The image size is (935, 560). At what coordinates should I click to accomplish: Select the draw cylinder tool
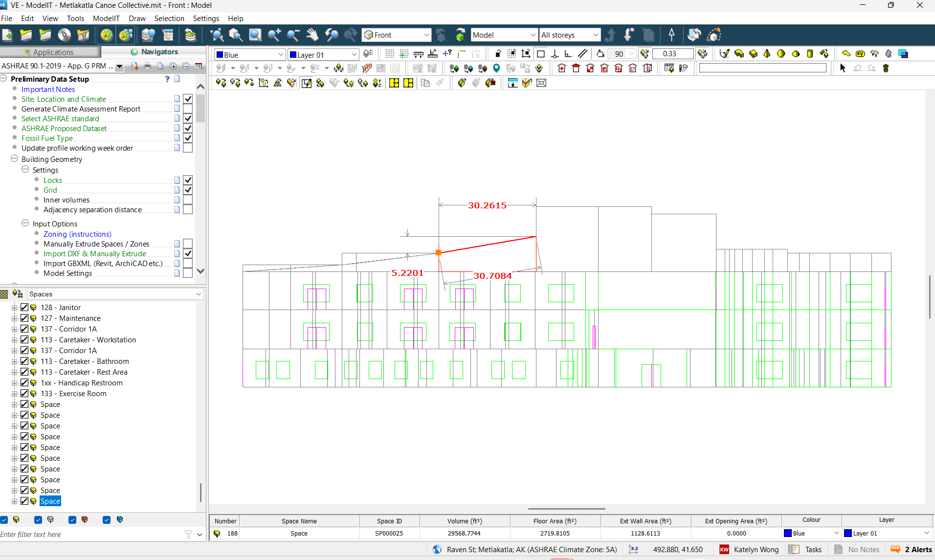pyautogui.click(x=810, y=54)
